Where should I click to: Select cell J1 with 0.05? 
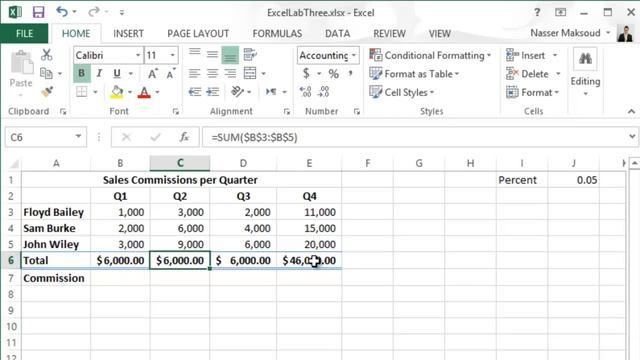point(573,180)
